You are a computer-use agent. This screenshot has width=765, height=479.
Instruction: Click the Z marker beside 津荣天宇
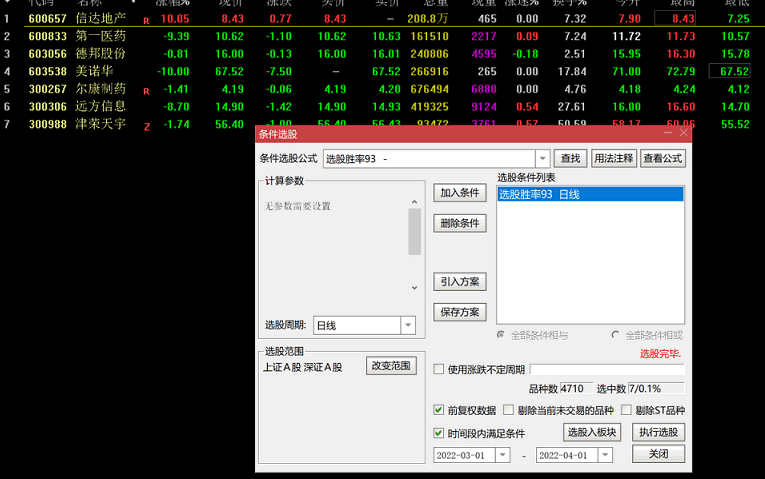146,127
